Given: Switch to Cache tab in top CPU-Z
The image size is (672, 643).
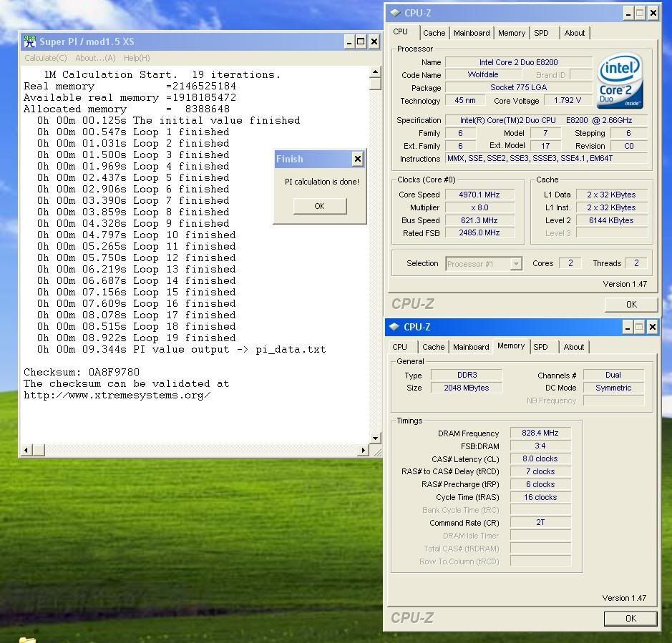Looking at the screenshot, I should coord(434,33).
